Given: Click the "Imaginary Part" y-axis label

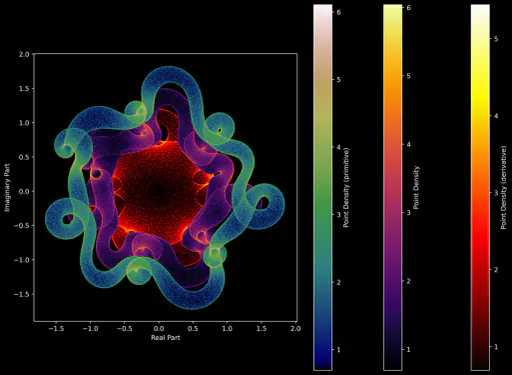Looking at the screenshot, I should click(x=7, y=187).
